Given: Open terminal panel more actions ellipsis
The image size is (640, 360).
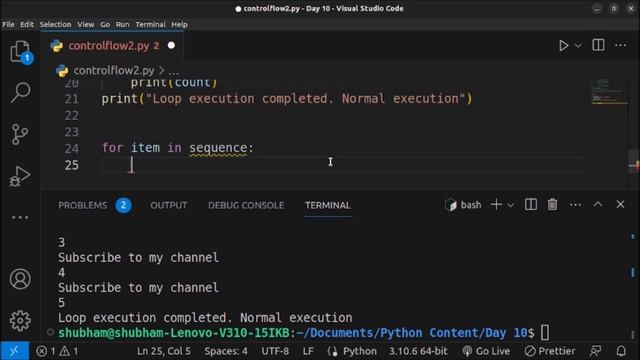Looking at the screenshot, I should pos(576,205).
